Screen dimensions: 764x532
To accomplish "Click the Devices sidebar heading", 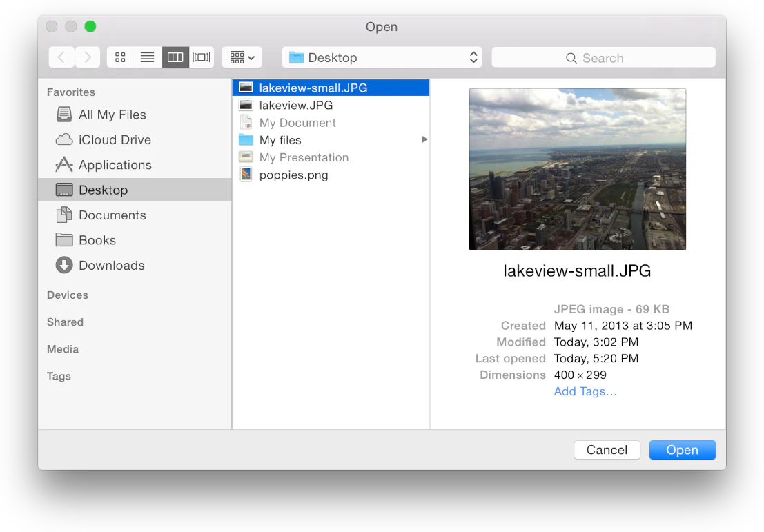I will point(67,295).
